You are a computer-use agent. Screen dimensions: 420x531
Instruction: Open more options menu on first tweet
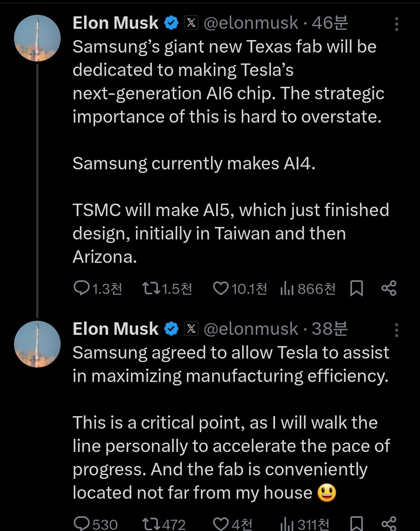(397, 24)
